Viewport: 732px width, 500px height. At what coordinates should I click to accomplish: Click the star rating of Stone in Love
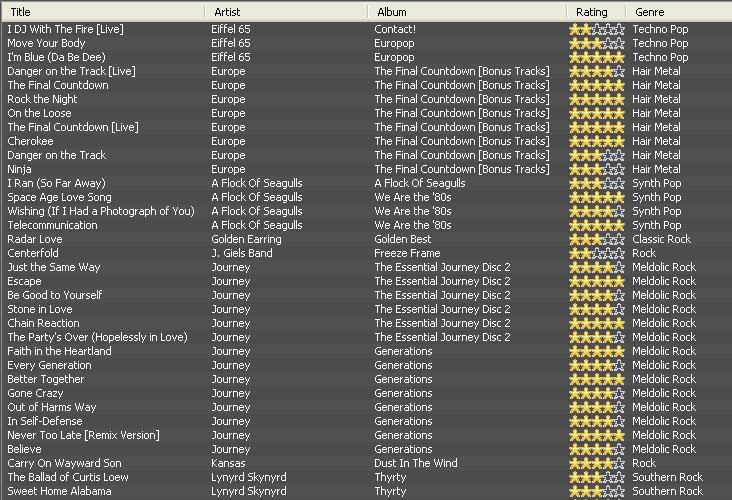597,310
